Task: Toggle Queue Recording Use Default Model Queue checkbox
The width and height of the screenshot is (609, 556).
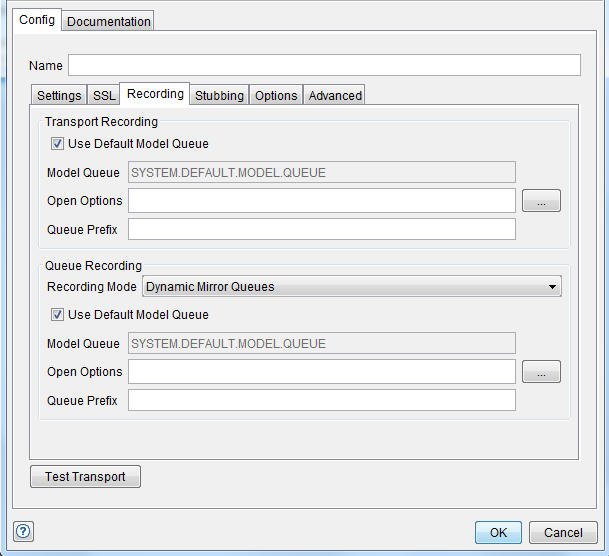Action: point(57,315)
